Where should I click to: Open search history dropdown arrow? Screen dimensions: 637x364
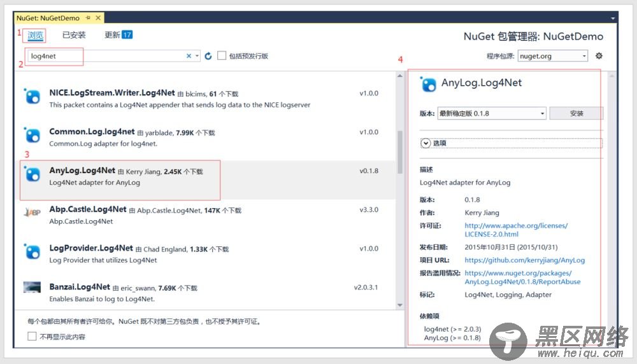point(197,56)
